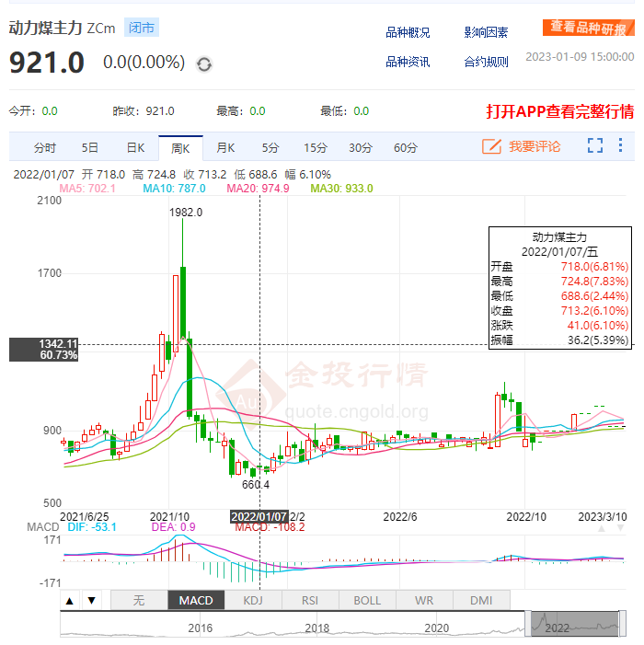Switch to the 60分 chart tab
The image size is (644, 645).
coord(406,147)
